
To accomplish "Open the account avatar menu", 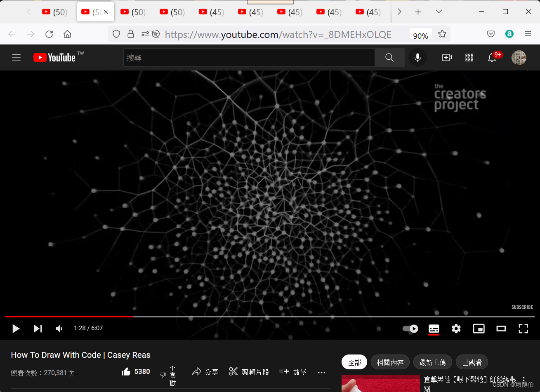I will pyautogui.click(x=519, y=58).
